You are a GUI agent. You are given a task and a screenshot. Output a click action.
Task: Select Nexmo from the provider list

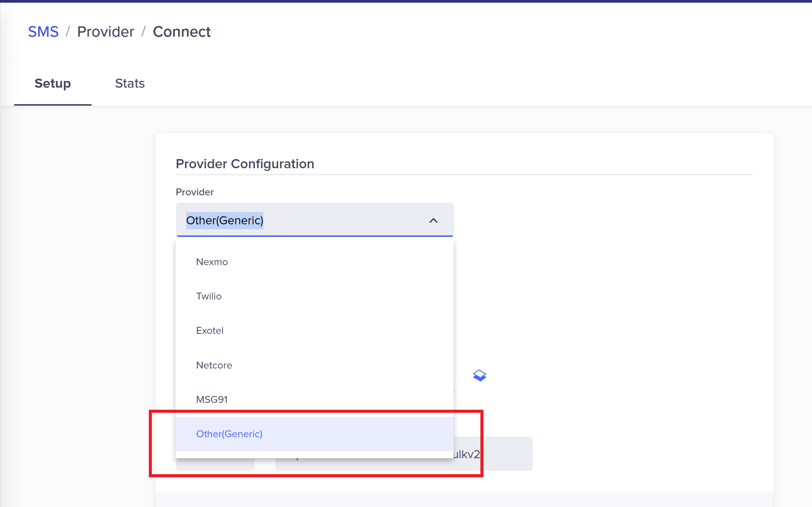pyautogui.click(x=212, y=262)
